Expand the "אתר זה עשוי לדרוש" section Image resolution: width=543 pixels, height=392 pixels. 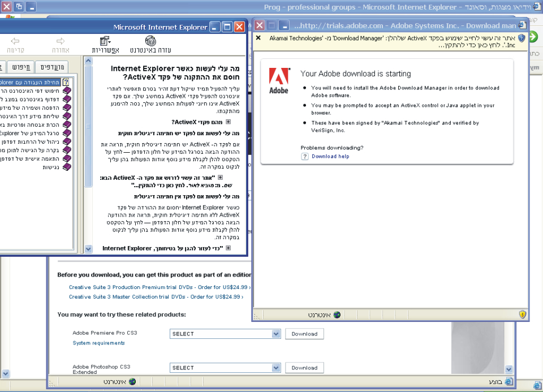[x=220, y=178]
